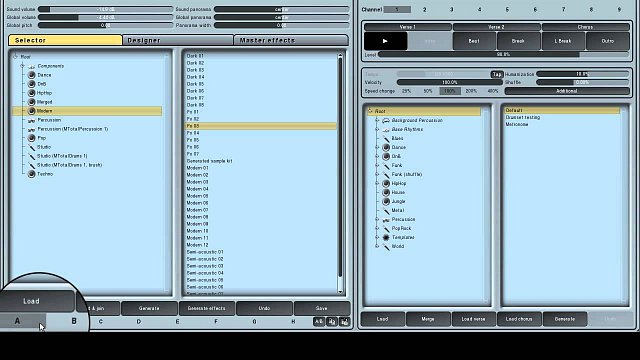Viewport: 640px width, 360px height.
Task: Set speed change to 400%
Action: click(493, 91)
